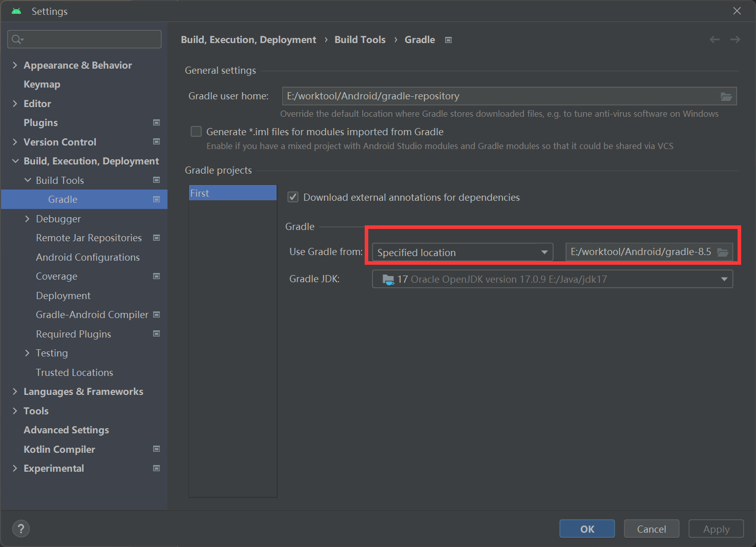Click modified-settings indicator beside Kotlin Compiler

tap(157, 449)
